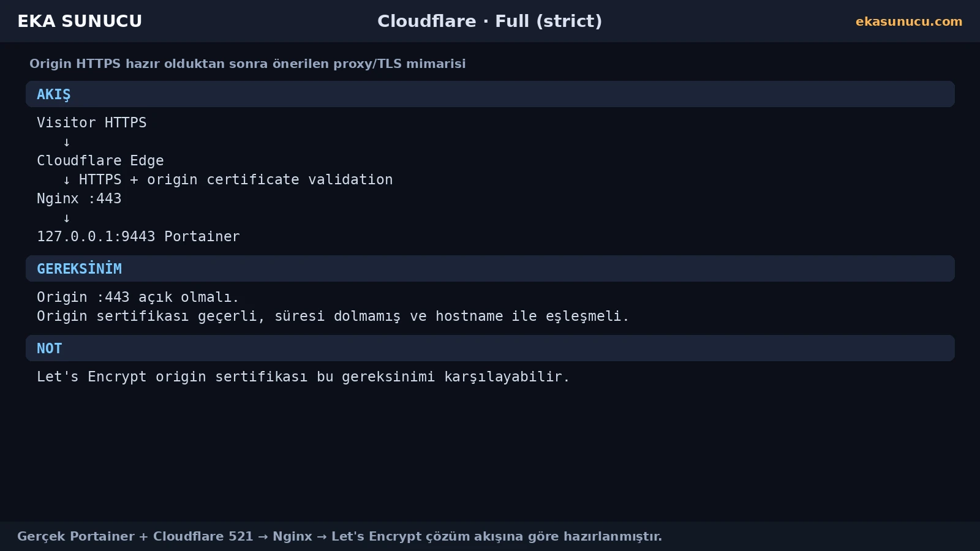Select the "Visitor HTTPS" line
Screen dimensions: 980x551
tap(92, 122)
